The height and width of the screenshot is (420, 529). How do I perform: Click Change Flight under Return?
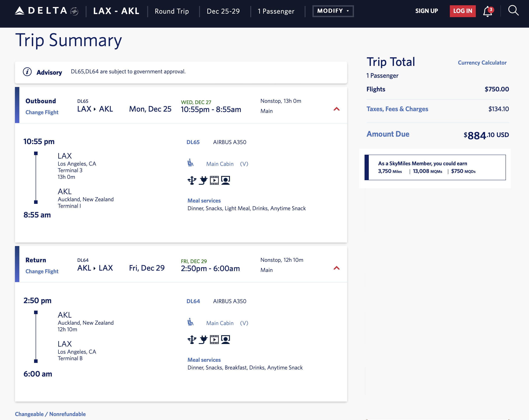(42, 271)
